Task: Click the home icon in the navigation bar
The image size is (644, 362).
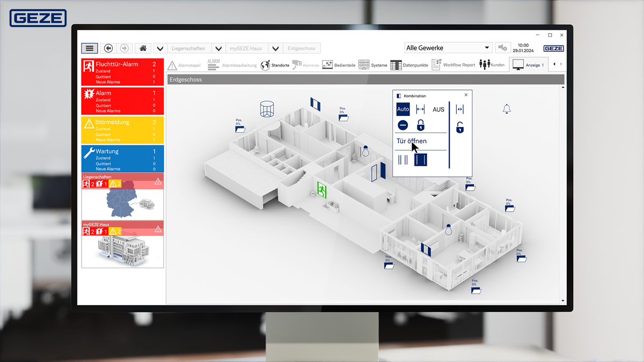Action: click(x=143, y=48)
